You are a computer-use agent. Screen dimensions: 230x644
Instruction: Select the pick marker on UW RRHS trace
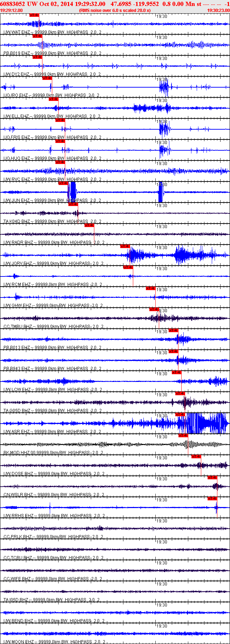coord(212,499)
